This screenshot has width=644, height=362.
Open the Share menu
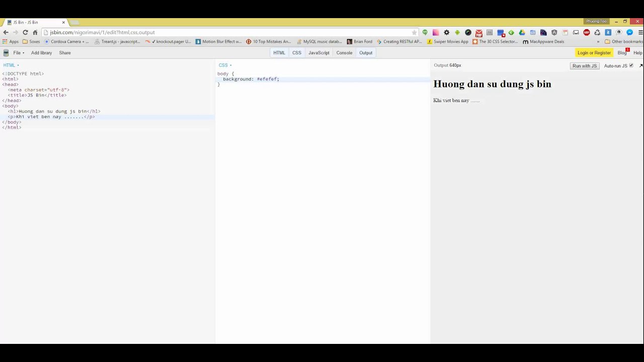click(x=65, y=53)
